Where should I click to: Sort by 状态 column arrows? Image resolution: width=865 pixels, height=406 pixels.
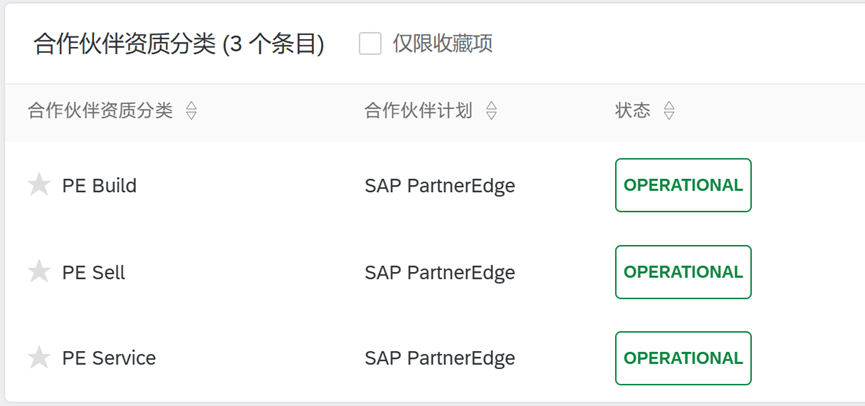pyautogui.click(x=669, y=110)
